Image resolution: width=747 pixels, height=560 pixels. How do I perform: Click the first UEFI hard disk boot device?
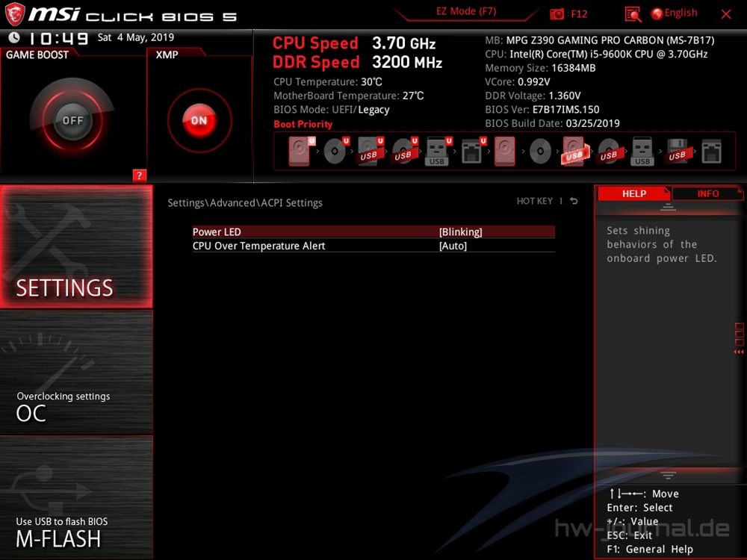tap(300, 152)
